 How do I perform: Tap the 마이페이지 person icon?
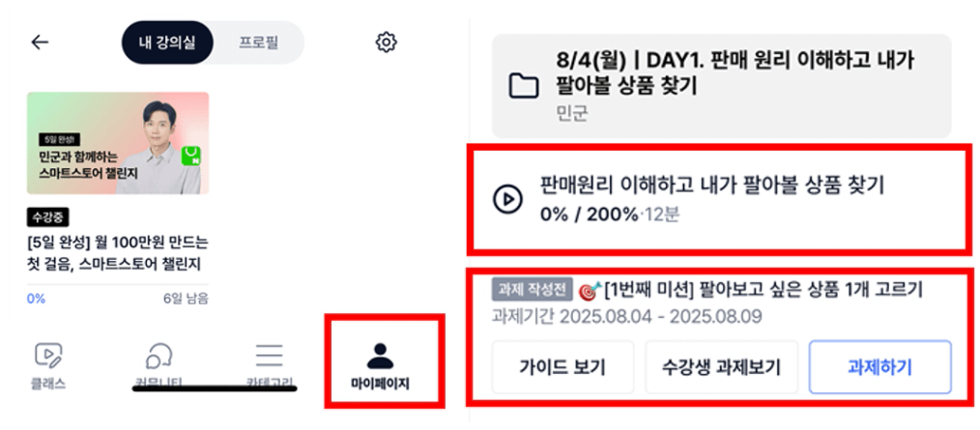point(380,356)
